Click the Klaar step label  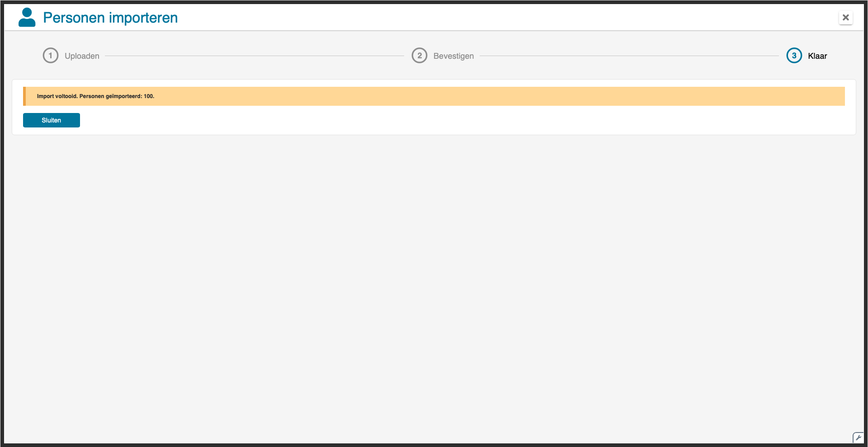point(817,56)
